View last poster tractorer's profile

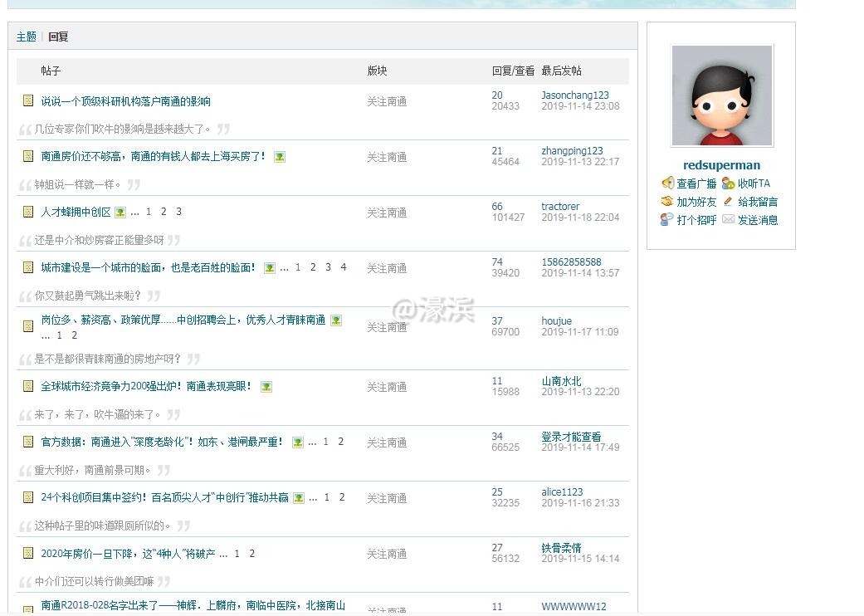(560, 207)
